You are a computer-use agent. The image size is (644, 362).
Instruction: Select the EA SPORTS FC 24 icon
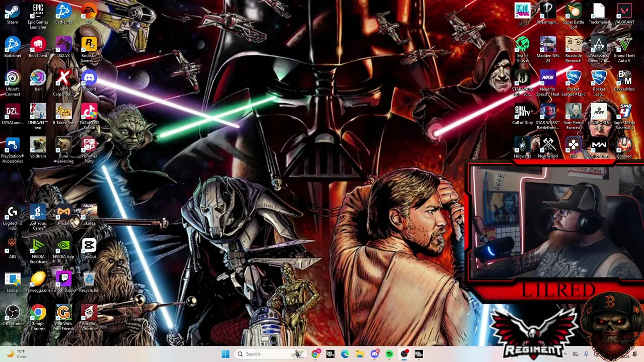(x=599, y=117)
